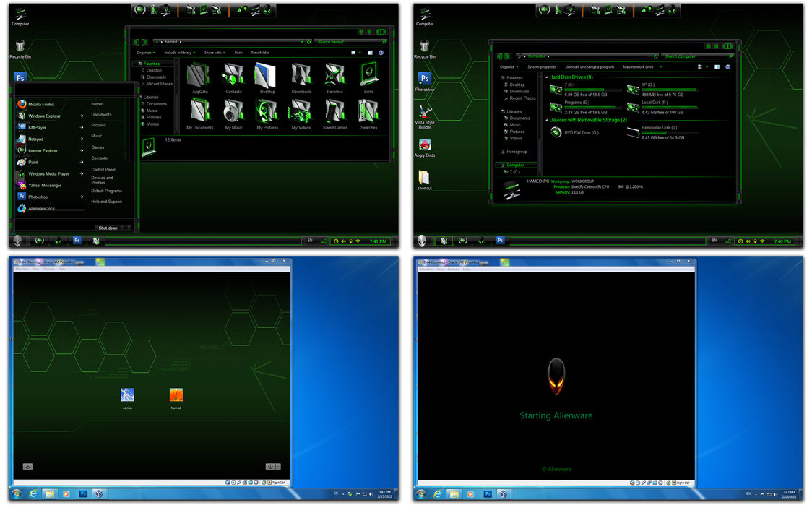Click the Search Computer field
Image resolution: width=812 pixels, height=513 pixels.
click(698, 56)
